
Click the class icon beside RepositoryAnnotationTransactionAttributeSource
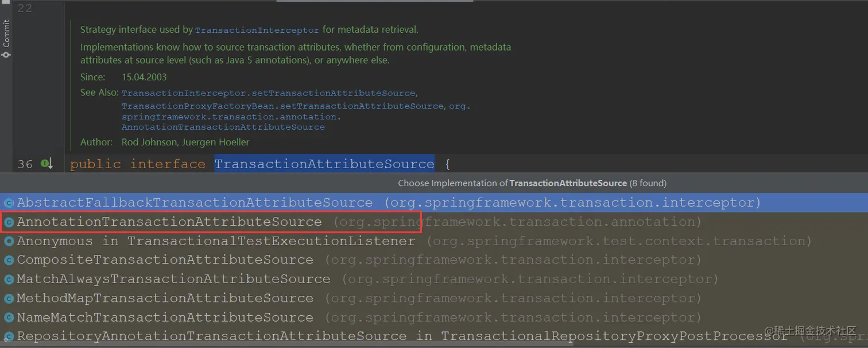(9, 337)
